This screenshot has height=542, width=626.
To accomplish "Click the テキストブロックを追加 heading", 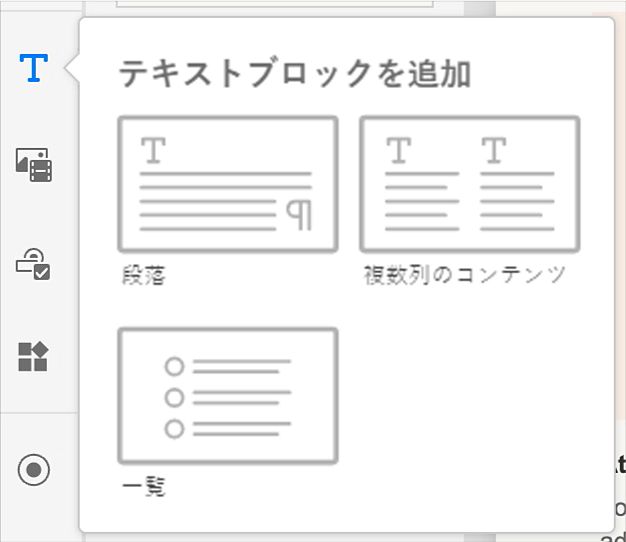I will (x=295, y=73).
